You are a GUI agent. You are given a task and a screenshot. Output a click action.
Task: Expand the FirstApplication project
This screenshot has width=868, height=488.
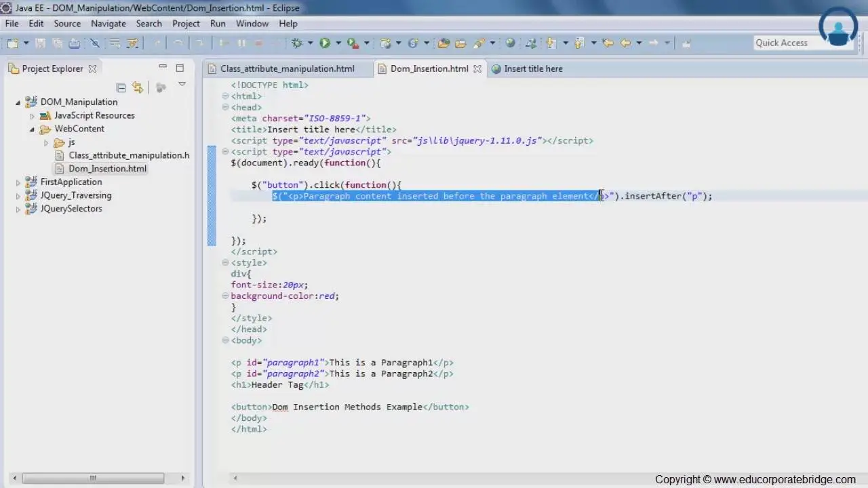[18, 182]
